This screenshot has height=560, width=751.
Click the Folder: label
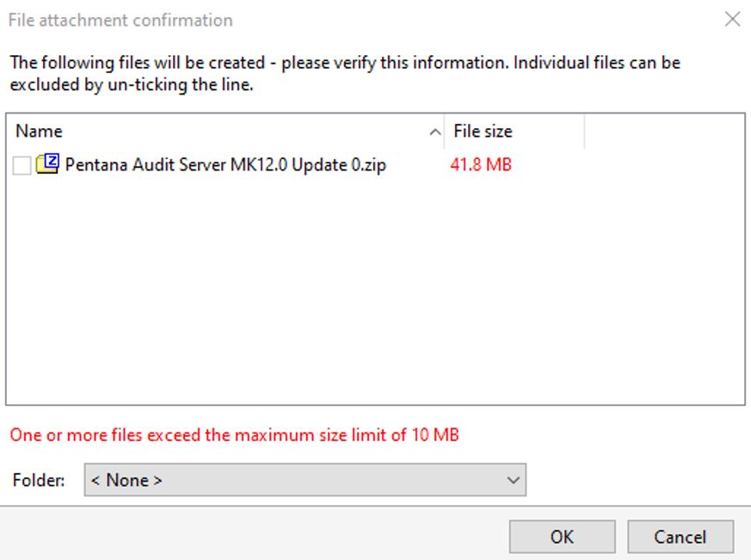(39, 480)
